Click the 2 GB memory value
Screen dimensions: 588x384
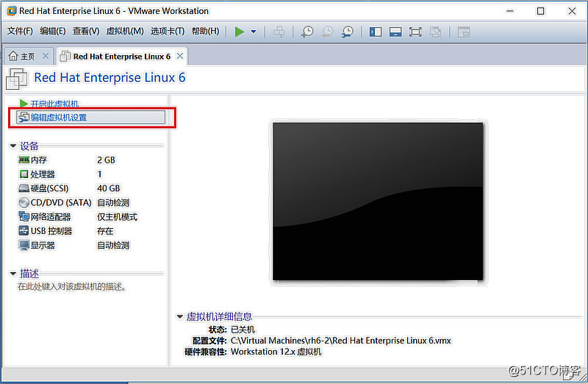click(x=106, y=160)
